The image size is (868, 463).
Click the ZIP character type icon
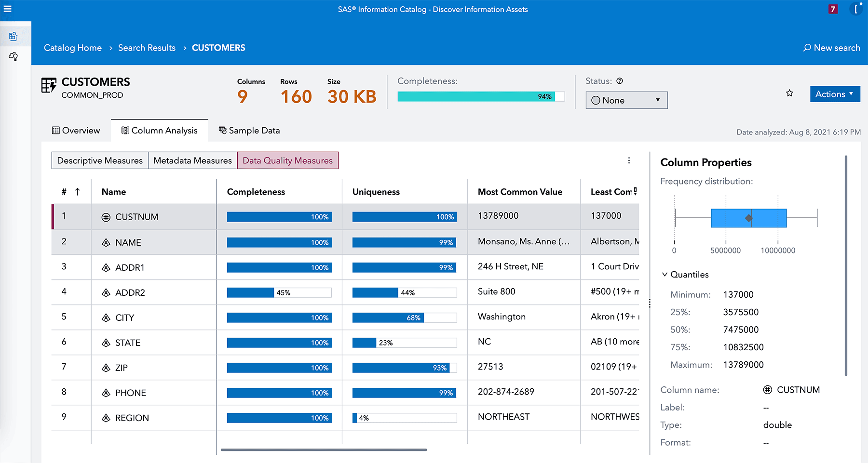pos(106,368)
